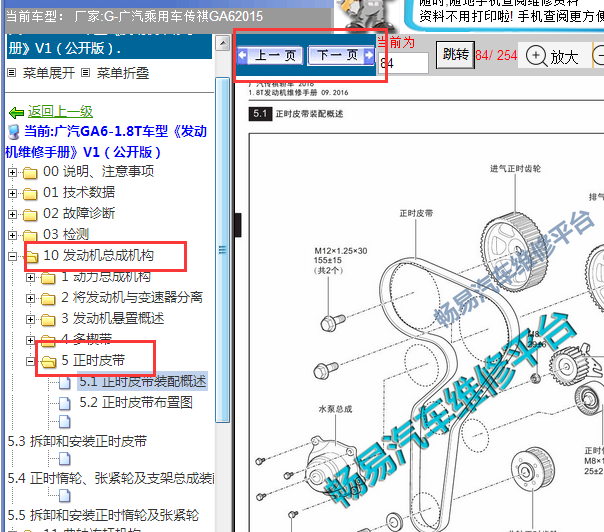The image size is (604, 532).
Task: Open 5.4 正时惰轮、张紧轮及支架总成 page
Action: click(x=111, y=478)
